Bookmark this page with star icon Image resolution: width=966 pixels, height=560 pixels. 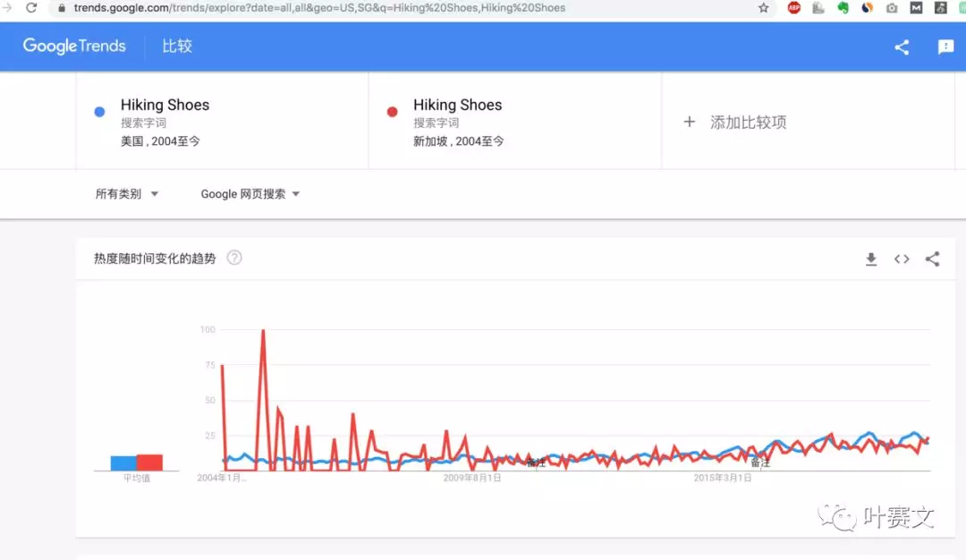coord(763,8)
